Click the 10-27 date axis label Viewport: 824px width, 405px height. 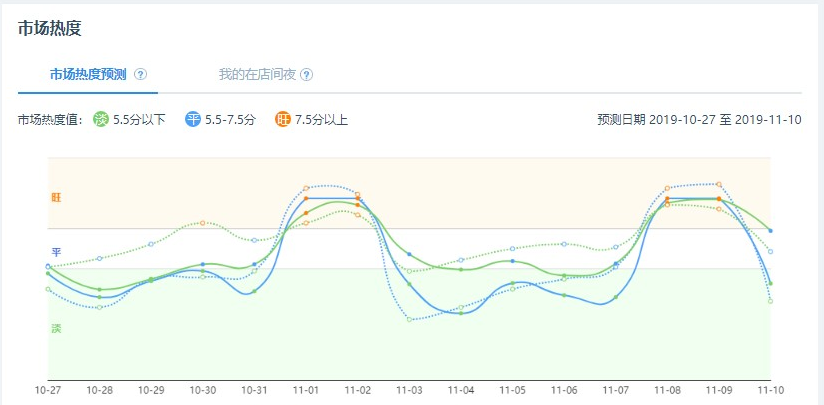pyautogui.click(x=48, y=390)
